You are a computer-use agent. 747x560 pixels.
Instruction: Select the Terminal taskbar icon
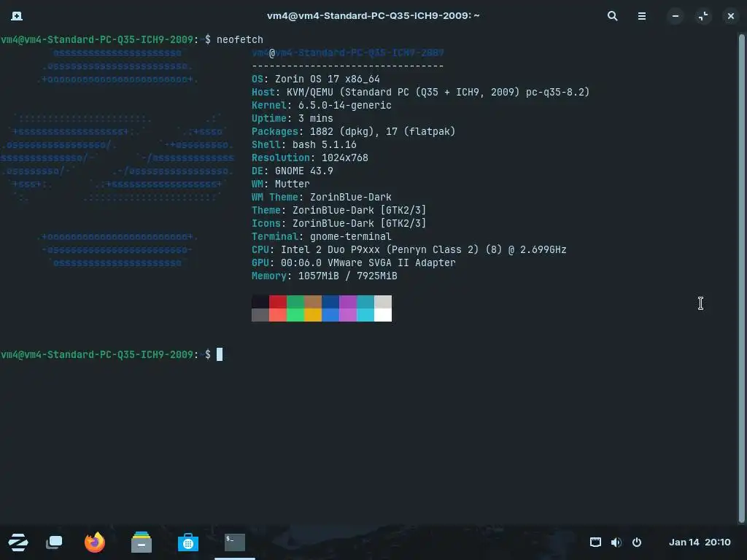pos(234,542)
